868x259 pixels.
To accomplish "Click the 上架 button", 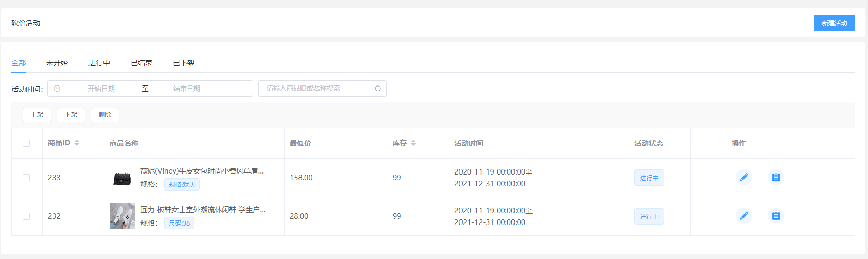I will [x=37, y=115].
